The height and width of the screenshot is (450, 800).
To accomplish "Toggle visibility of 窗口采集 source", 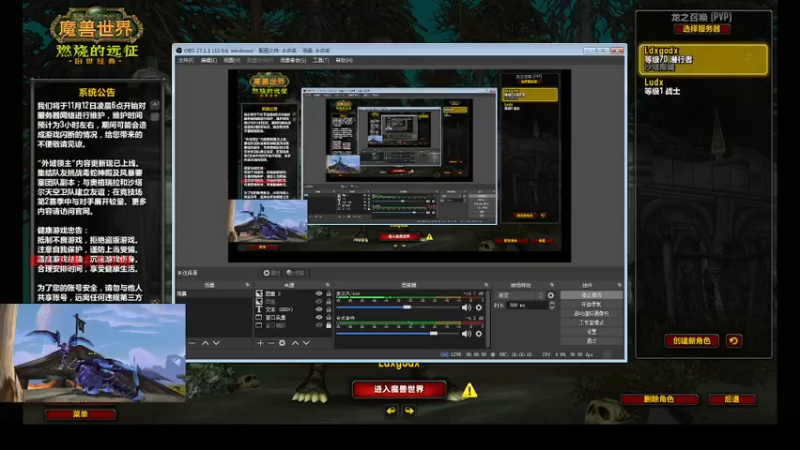I will (319, 317).
